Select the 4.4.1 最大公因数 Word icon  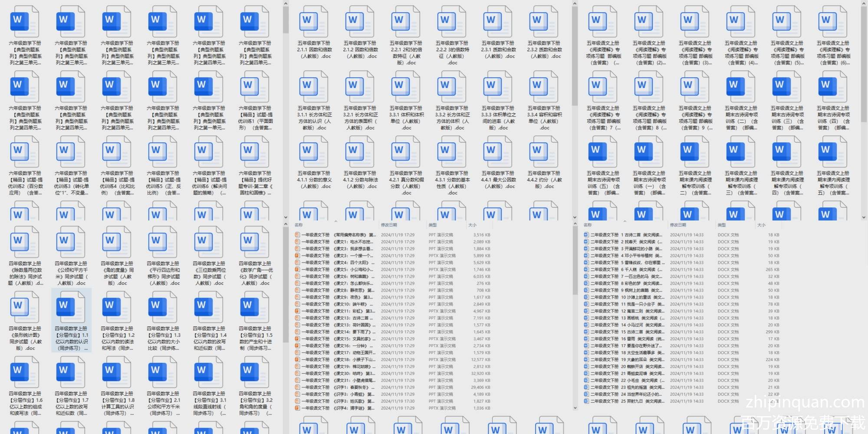(498, 152)
